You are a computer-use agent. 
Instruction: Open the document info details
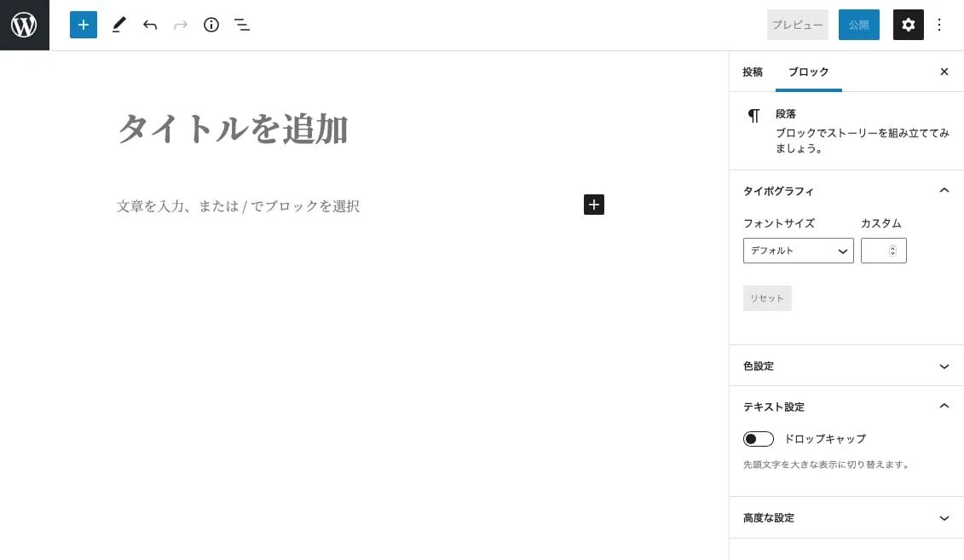[211, 26]
